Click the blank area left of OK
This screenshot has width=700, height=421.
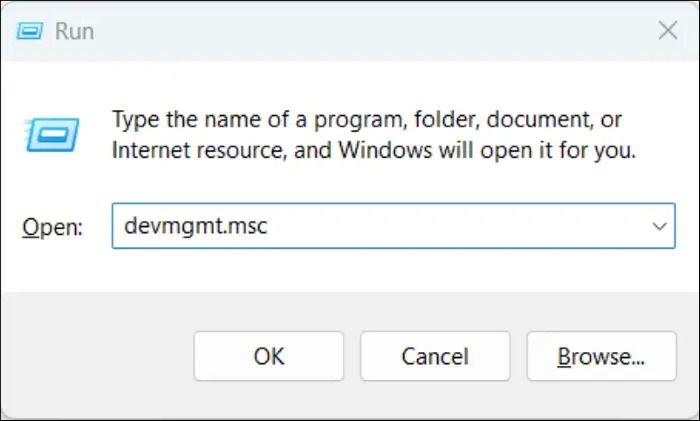100,355
